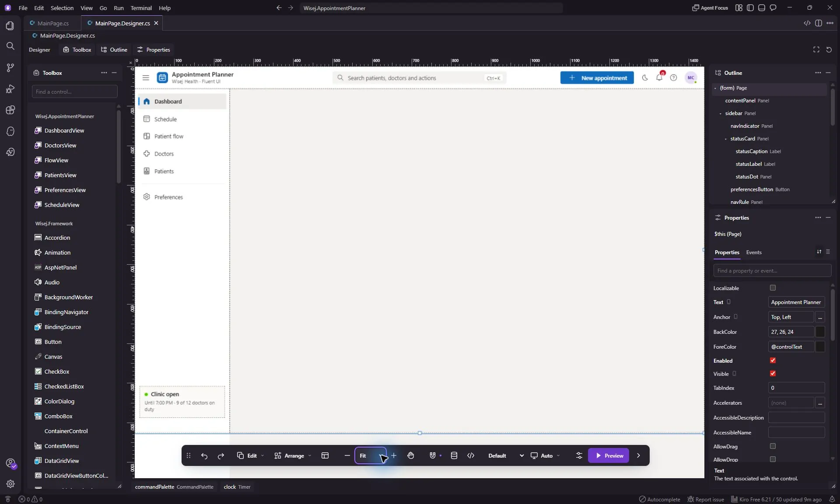Open the designer settings sliders icon
The height and width of the screenshot is (504, 840).
579,455
